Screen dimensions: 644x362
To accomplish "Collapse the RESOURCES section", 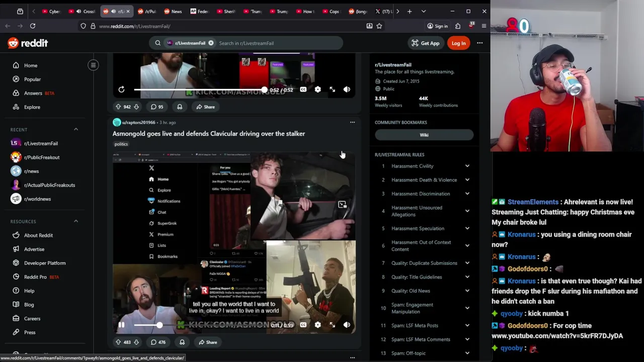I will pyautogui.click(x=76, y=221).
